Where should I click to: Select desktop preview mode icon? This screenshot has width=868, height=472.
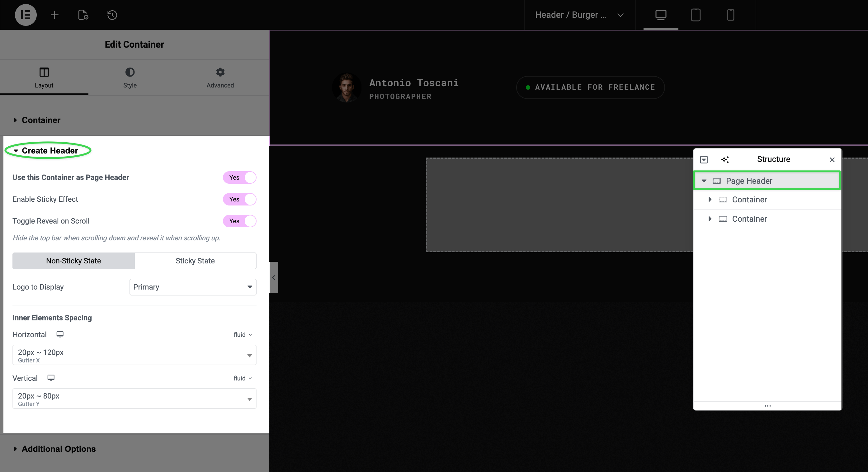coord(660,15)
